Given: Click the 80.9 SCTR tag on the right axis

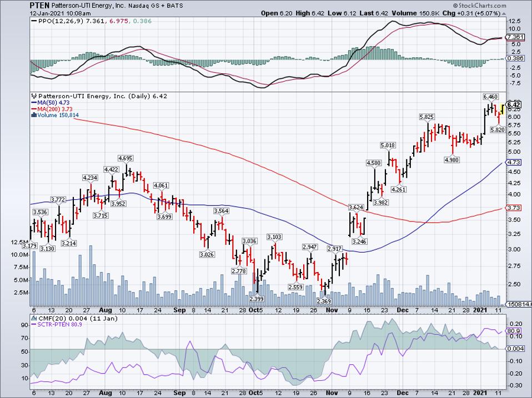Looking at the screenshot, I should tap(513, 331).
